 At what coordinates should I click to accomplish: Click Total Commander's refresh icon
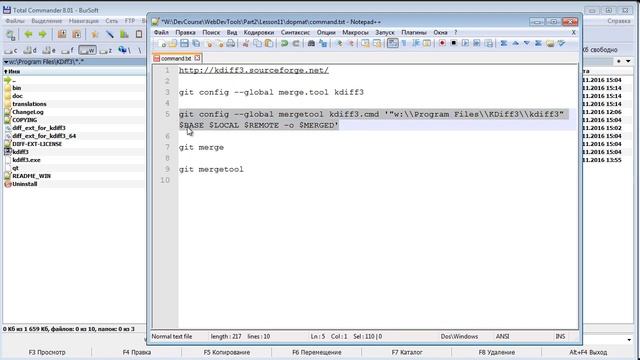coord(11,35)
